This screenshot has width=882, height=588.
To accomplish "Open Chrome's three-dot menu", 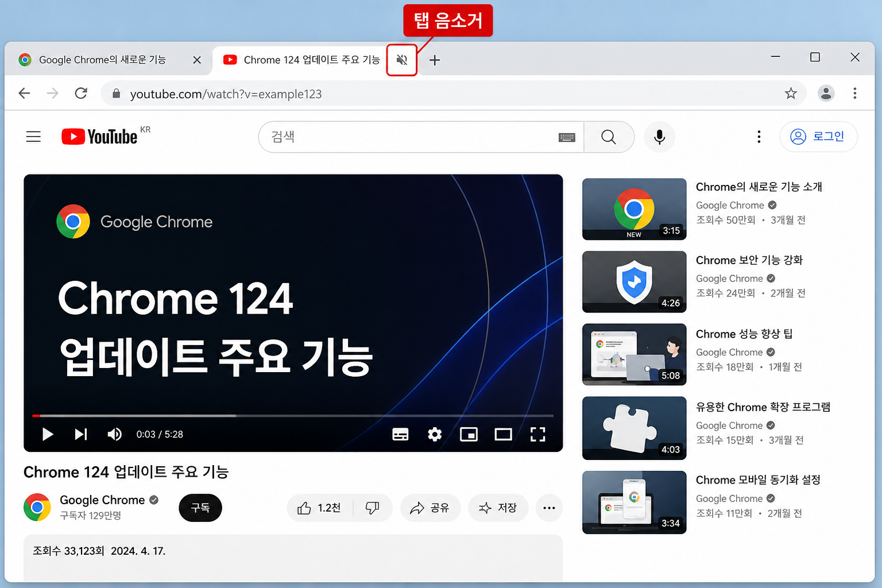I will click(x=854, y=93).
